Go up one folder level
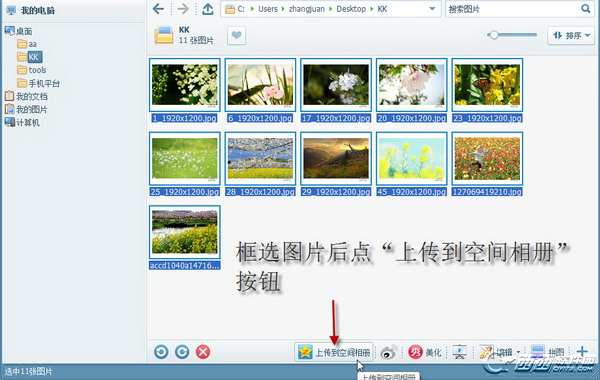600x380 pixels. pos(208,9)
